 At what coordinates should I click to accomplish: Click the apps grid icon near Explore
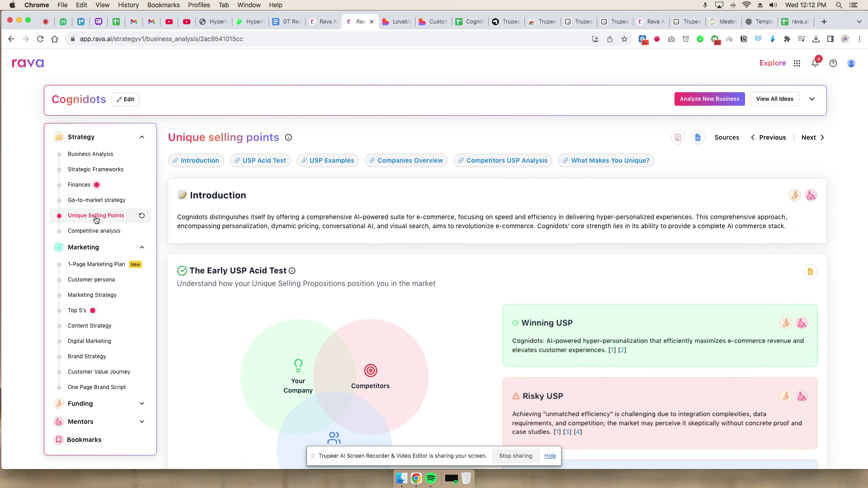797,63
